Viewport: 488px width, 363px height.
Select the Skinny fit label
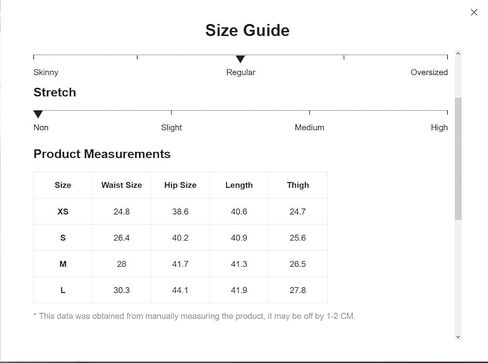coord(46,72)
